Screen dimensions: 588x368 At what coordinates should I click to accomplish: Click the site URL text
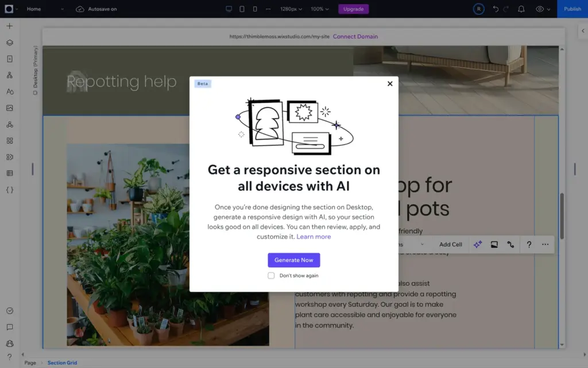280,36
